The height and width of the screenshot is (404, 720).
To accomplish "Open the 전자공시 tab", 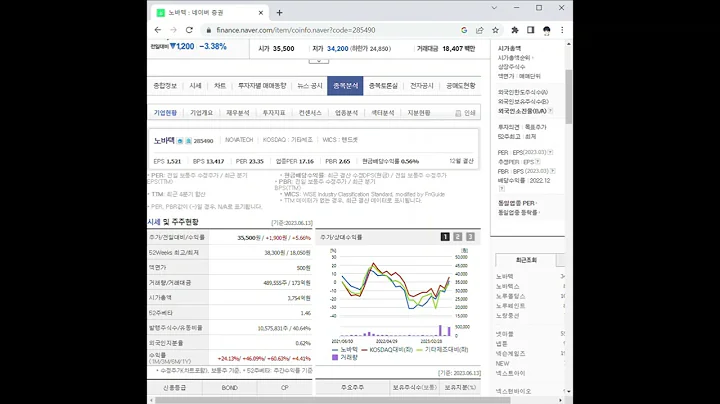I will (x=422, y=86).
